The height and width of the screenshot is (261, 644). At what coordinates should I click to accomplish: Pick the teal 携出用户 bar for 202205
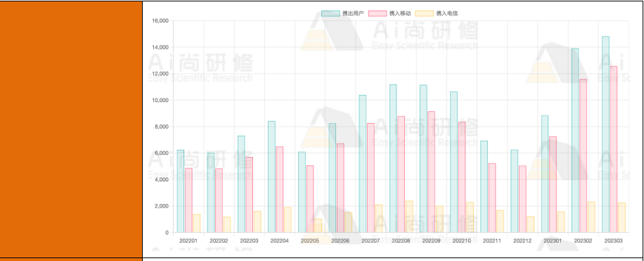coord(302,192)
